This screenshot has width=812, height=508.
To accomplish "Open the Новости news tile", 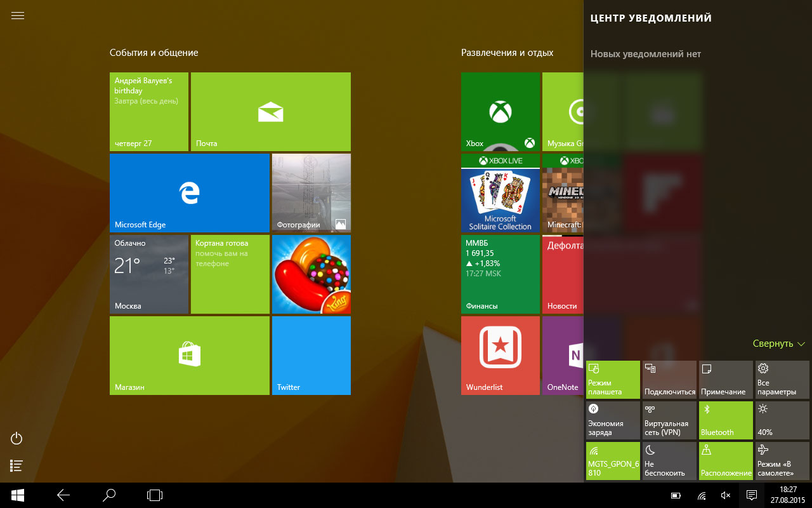I will (x=563, y=274).
